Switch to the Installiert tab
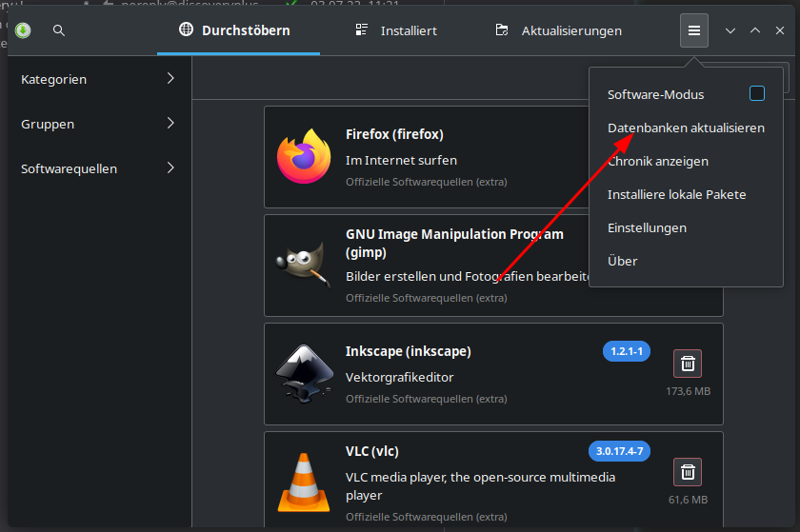The image size is (800, 532). coord(396,30)
